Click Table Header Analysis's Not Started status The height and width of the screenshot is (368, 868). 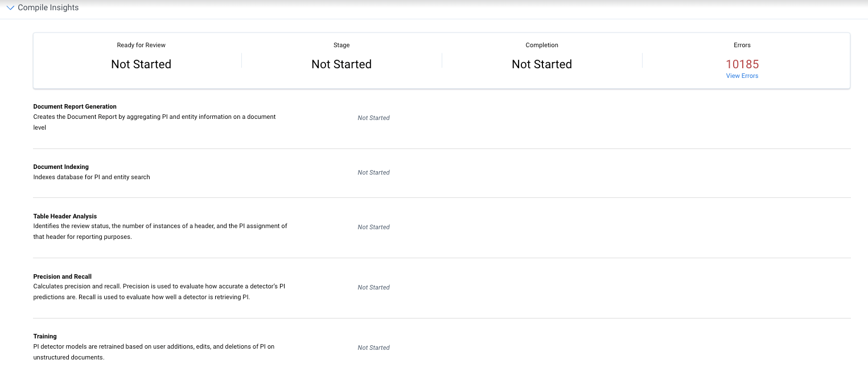point(373,227)
